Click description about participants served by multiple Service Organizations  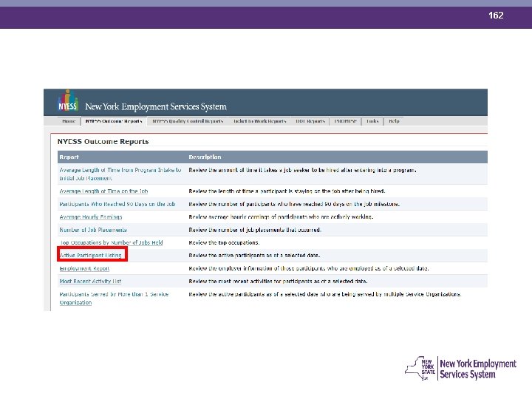click(x=325, y=294)
